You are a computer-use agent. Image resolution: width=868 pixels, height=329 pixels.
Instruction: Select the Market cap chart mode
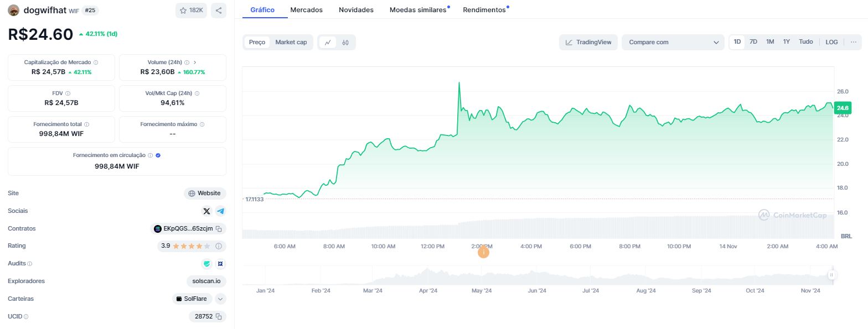pos(291,42)
